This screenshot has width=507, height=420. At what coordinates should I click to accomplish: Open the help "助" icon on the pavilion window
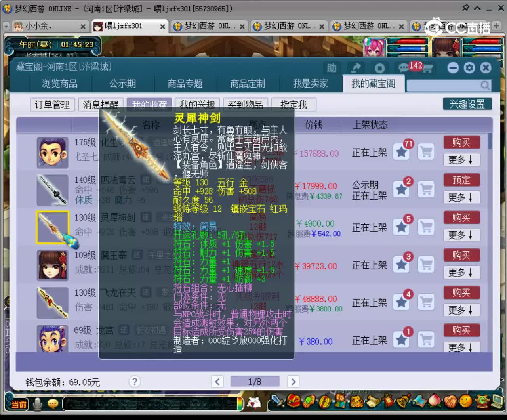332,69
